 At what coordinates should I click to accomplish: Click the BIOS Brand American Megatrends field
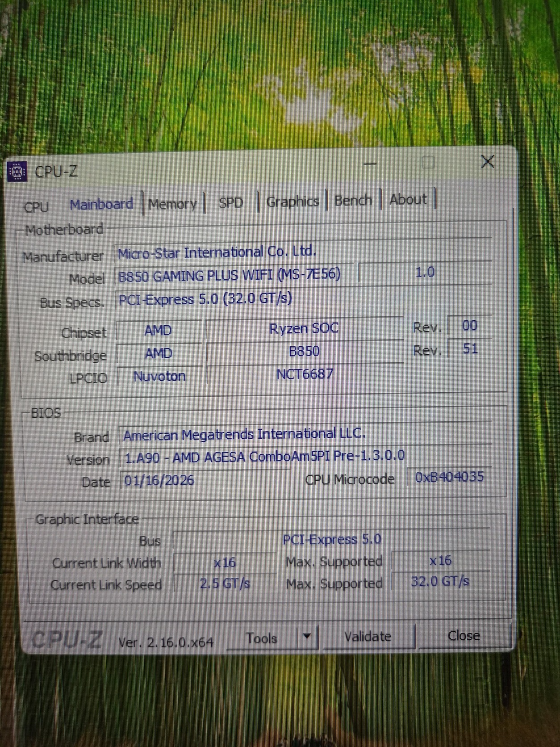305,434
